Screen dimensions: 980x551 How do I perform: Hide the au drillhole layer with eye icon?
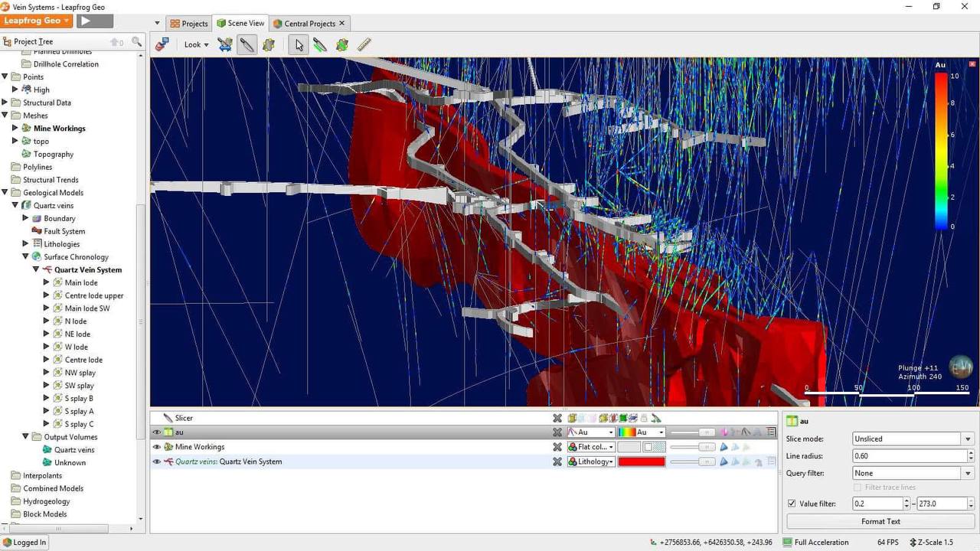(157, 432)
